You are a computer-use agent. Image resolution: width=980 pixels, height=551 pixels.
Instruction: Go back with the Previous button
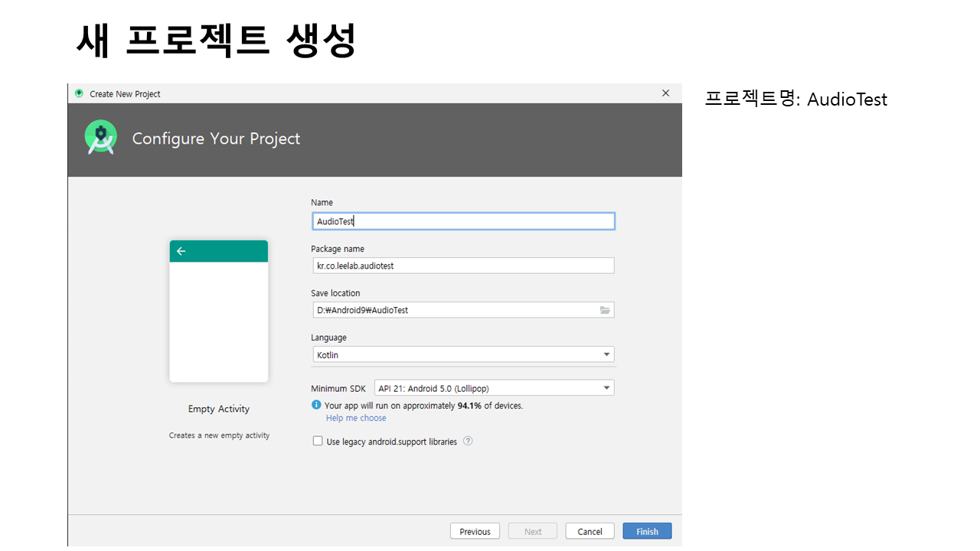pos(475,531)
